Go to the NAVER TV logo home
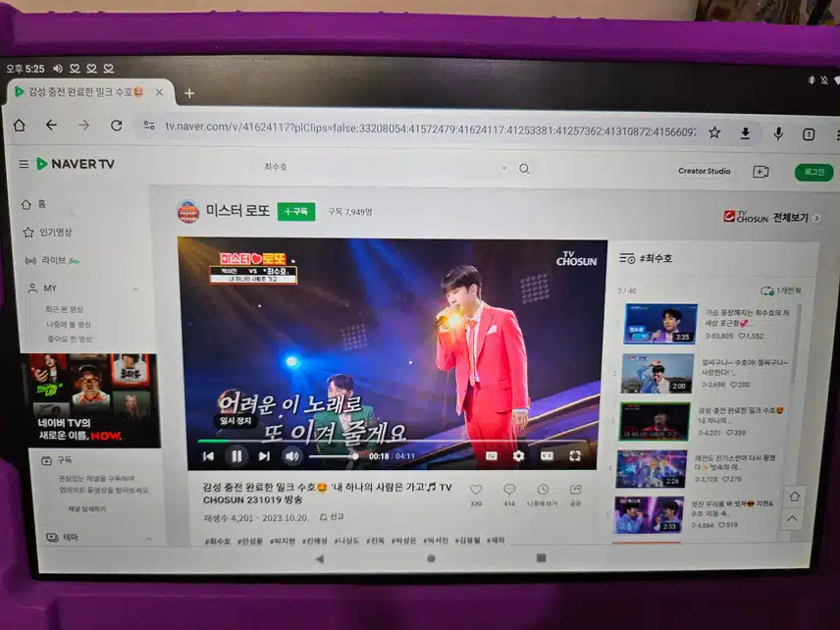Image resolution: width=840 pixels, height=630 pixels. click(76, 164)
